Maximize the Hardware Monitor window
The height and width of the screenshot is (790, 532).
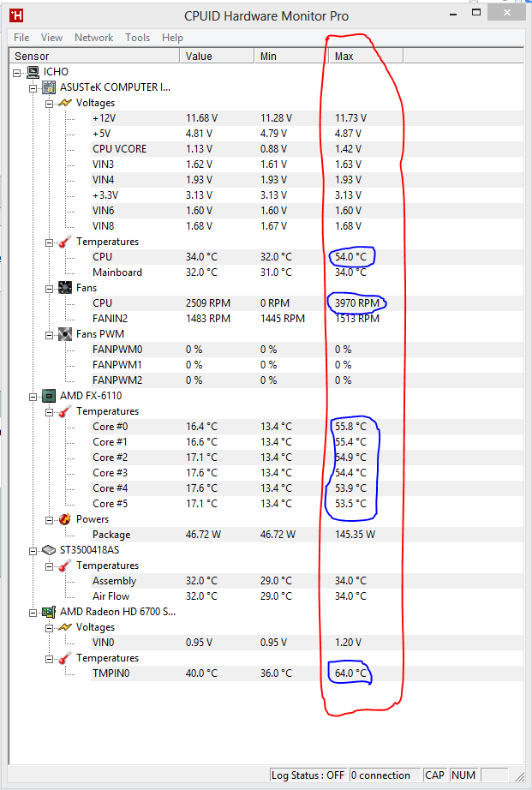pyautogui.click(x=476, y=13)
